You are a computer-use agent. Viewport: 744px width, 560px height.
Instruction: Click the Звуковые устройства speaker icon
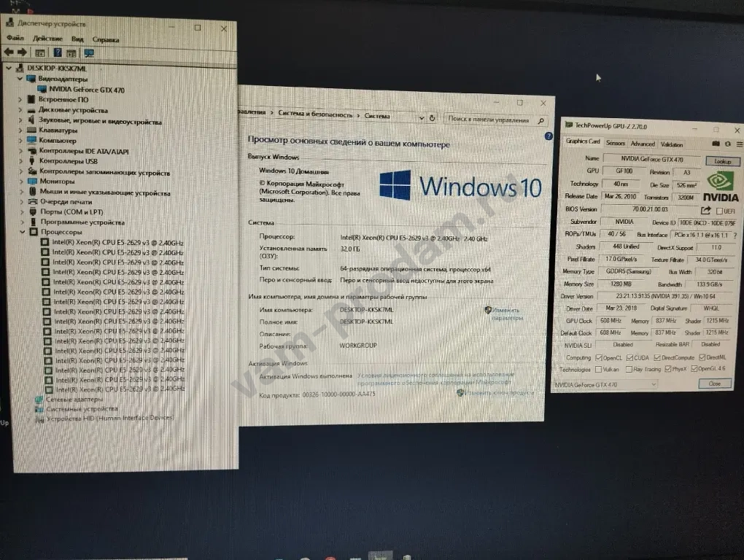point(31,120)
